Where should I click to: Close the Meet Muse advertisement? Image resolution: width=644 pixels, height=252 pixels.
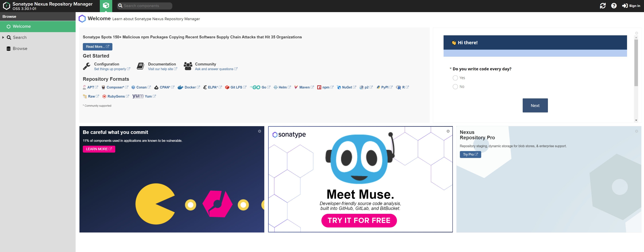pyautogui.click(x=448, y=131)
